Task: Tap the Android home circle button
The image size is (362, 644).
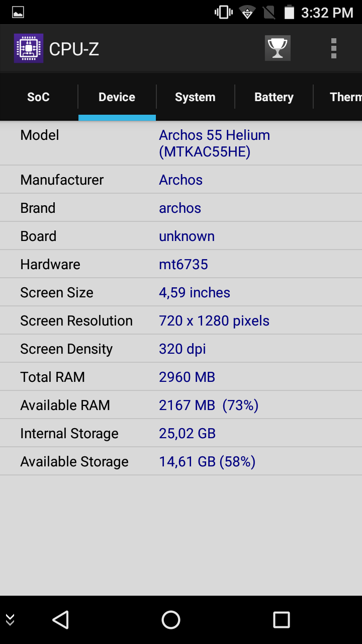Action: 171,620
